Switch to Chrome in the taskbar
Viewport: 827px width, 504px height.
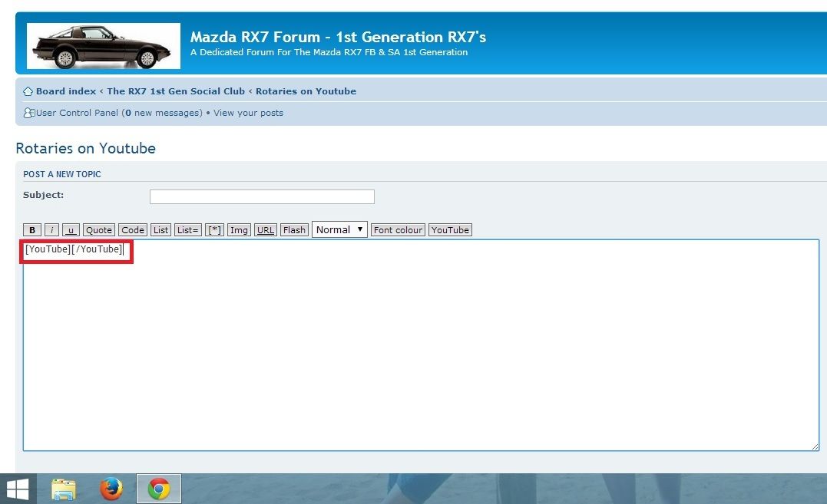click(159, 489)
